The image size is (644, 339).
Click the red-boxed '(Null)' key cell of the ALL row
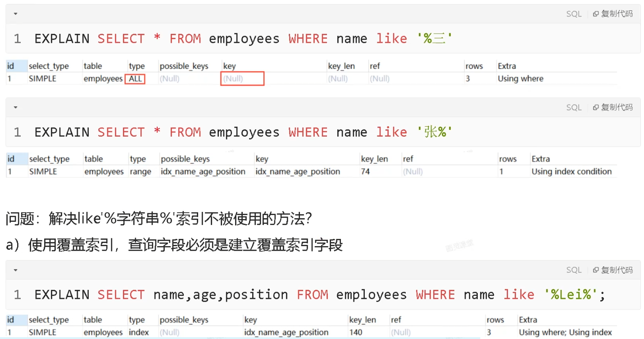pyautogui.click(x=242, y=79)
